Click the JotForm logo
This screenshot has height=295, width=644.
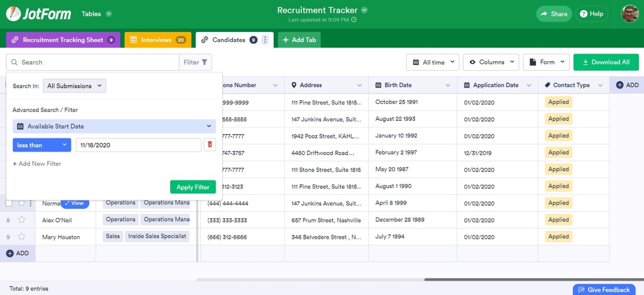point(38,13)
